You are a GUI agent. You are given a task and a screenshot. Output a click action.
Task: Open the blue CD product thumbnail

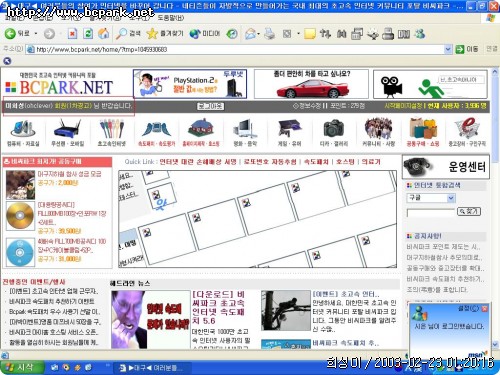(x=20, y=252)
